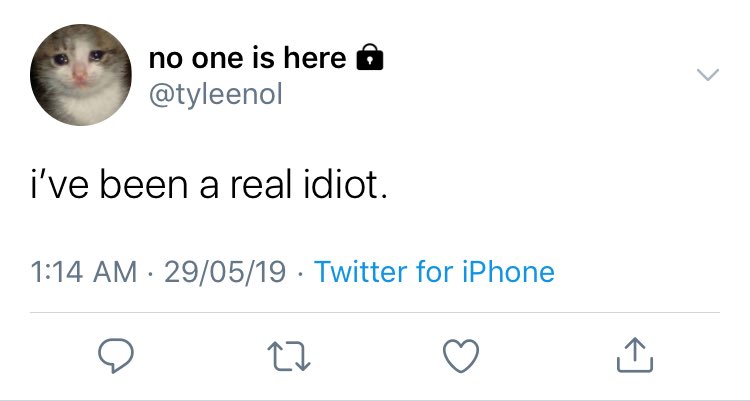Select the tweet text "i've been a real idiot."

(209, 185)
